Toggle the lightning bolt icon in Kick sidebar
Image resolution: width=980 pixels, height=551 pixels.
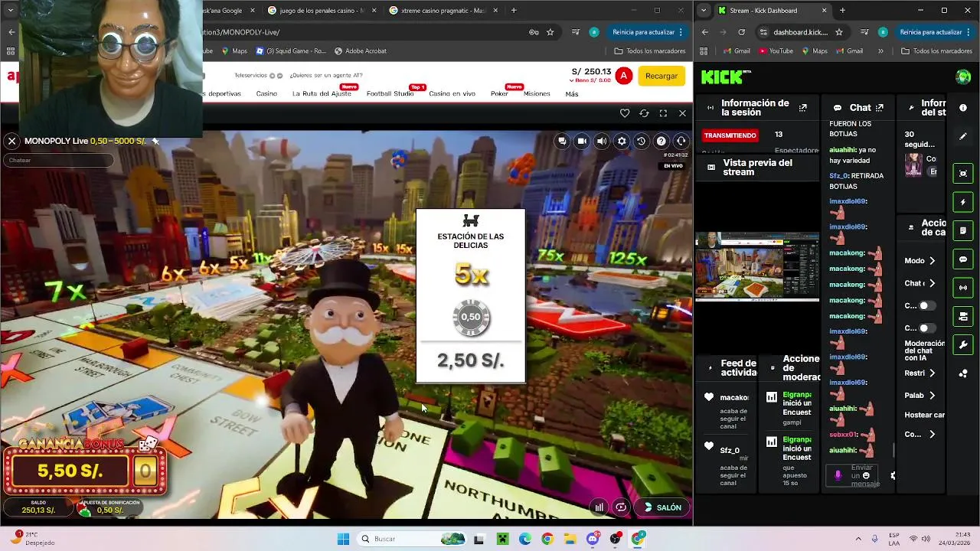click(963, 202)
